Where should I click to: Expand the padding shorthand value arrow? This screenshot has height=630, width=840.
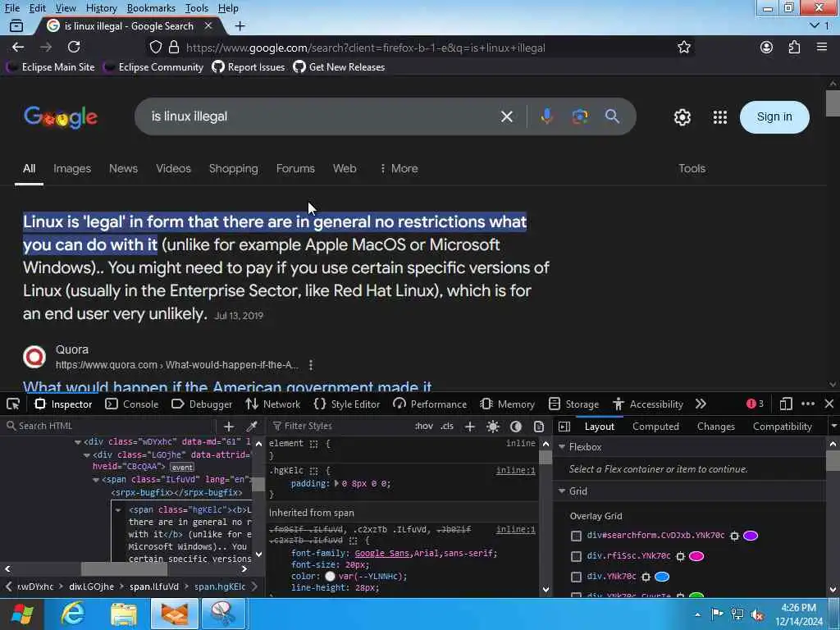pos(336,483)
